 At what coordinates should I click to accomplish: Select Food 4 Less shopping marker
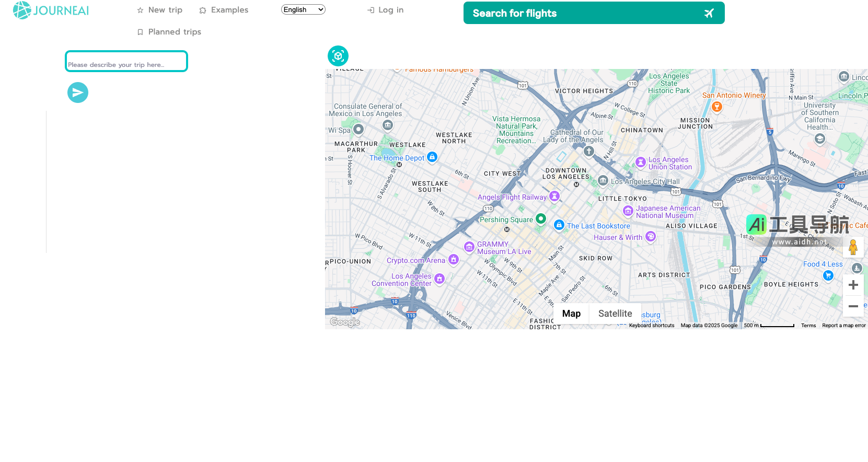828,275
